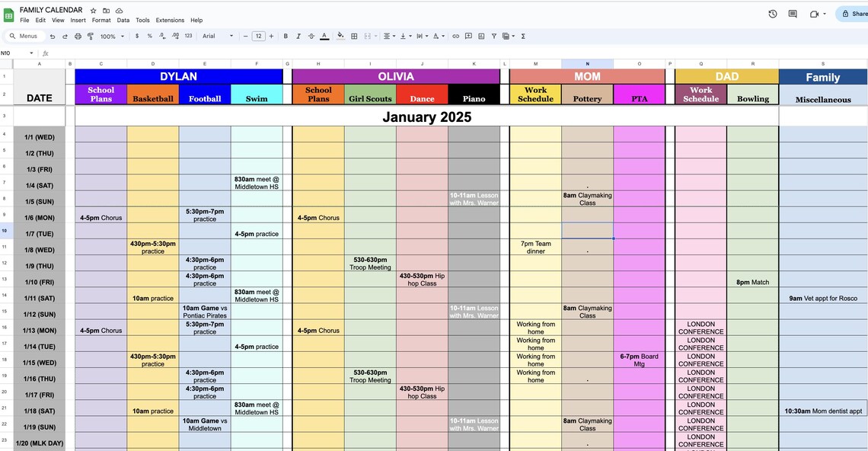Open the insert comment icon

coord(468,36)
